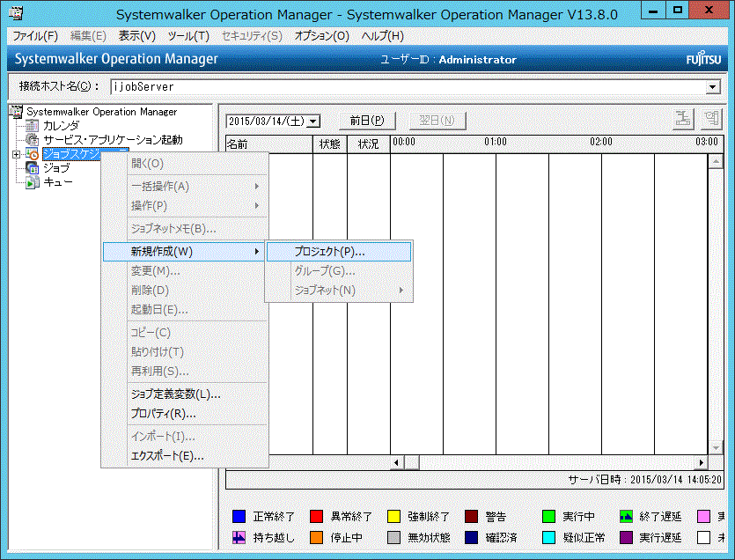Viewport: 735px width, 560px height.
Task: Click the サービス・アプリケーション起動 gear icon
Action: 32,140
